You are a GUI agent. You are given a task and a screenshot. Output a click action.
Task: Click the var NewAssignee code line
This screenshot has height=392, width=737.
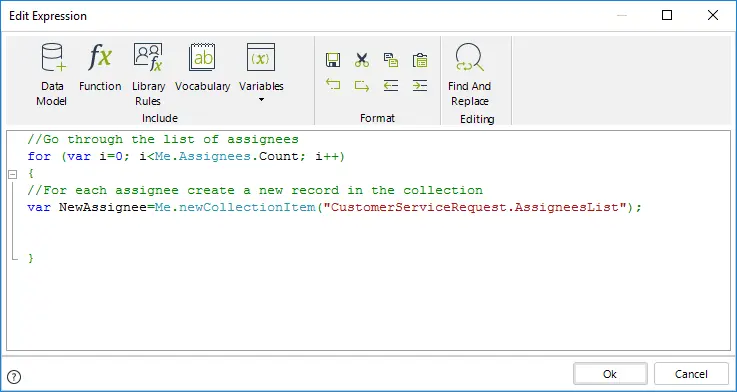(334, 207)
